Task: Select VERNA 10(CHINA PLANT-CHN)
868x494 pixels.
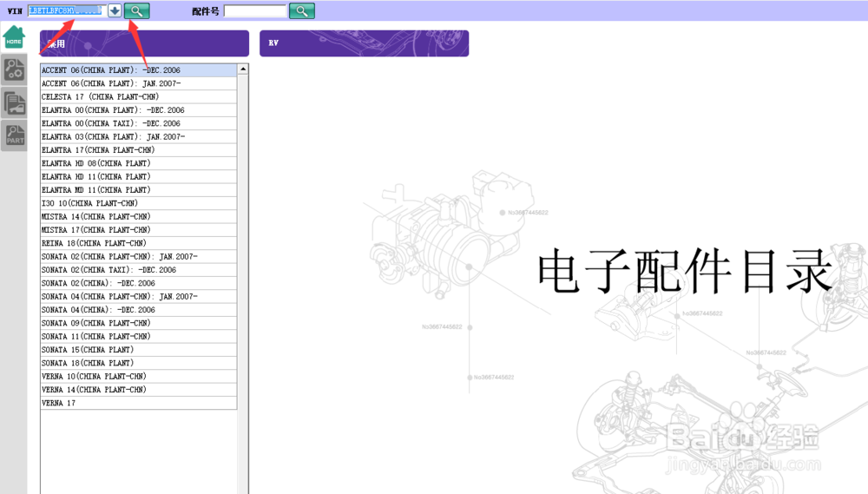Action: pyautogui.click(x=138, y=376)
